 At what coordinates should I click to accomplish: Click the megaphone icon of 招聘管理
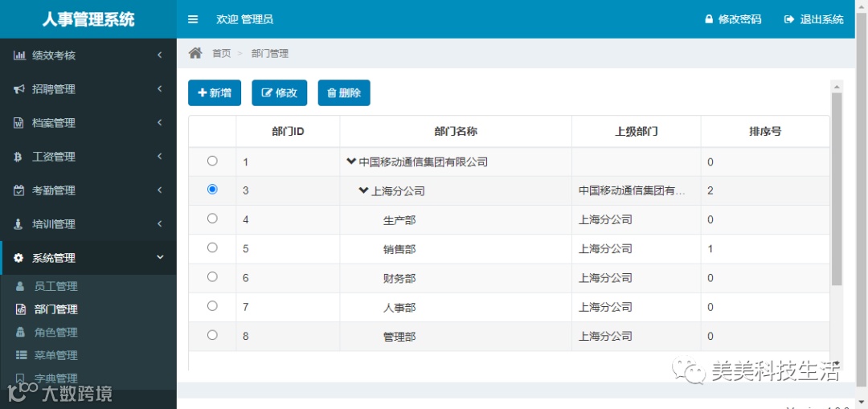point(19,89)
